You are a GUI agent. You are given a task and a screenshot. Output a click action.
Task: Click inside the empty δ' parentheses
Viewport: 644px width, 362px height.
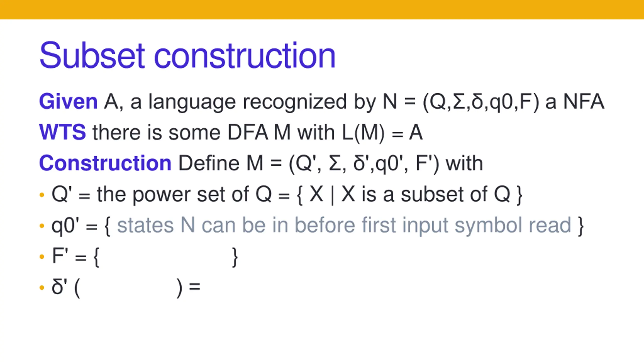128,288
